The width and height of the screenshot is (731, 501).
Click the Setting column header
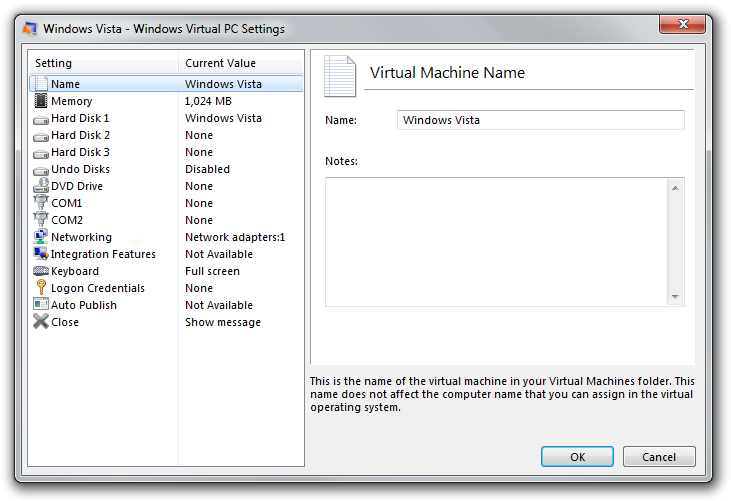coord(103,63)
